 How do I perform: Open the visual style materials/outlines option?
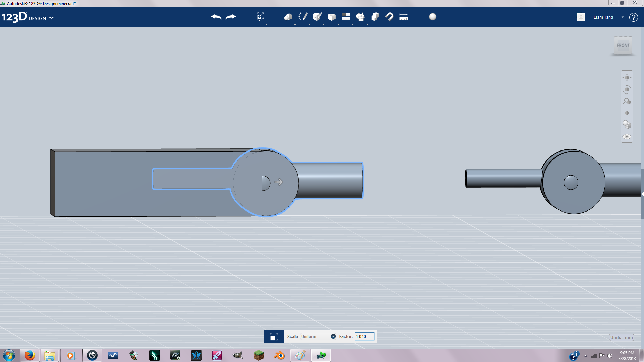627,125
